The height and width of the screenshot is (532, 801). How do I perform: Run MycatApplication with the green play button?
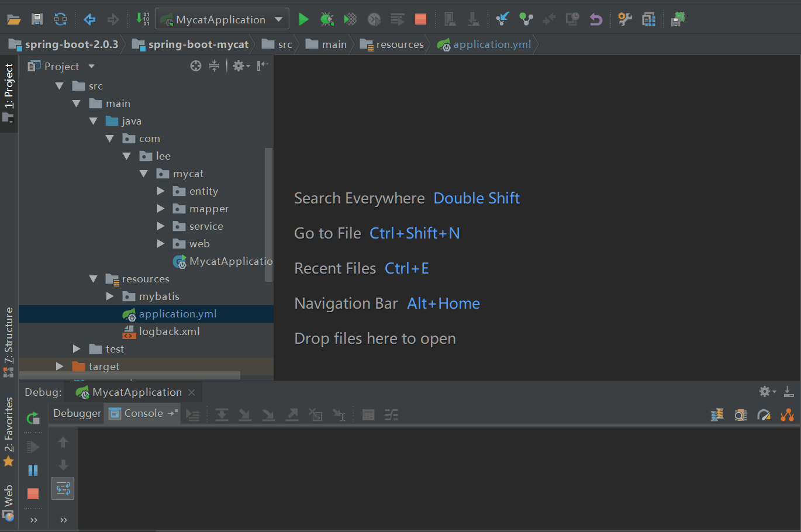(303, 19)
